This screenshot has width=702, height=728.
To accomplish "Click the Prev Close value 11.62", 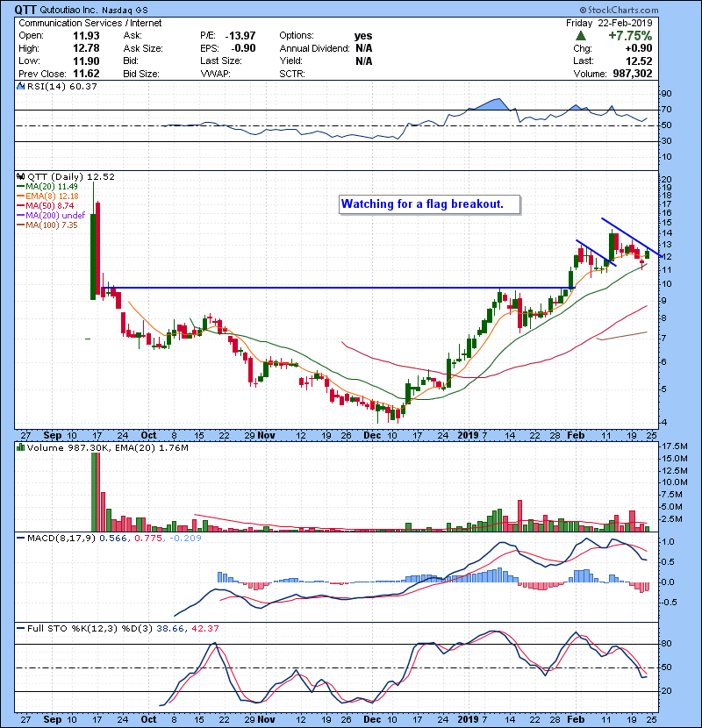I will (86, 74).
